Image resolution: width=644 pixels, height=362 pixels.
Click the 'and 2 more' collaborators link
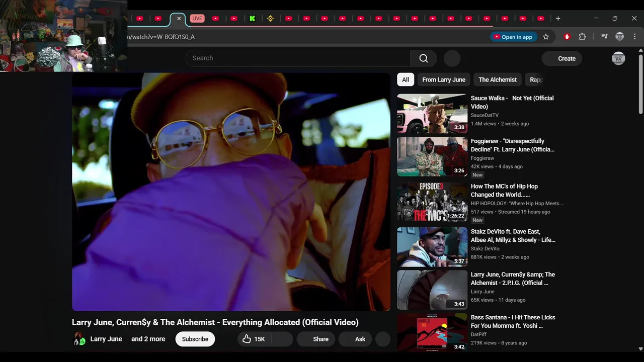click(148, 339)
